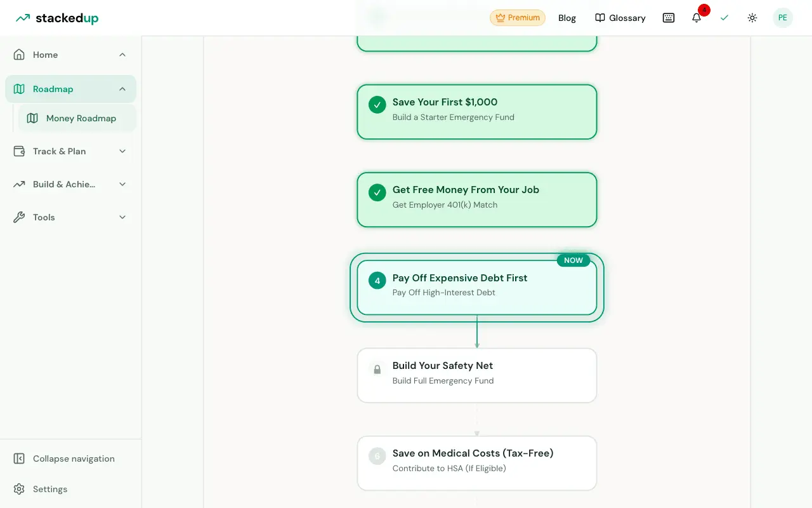Click the Home house icon
Image resolution: width=812 pixels, height=508 pixels.
tap(19, 55)
